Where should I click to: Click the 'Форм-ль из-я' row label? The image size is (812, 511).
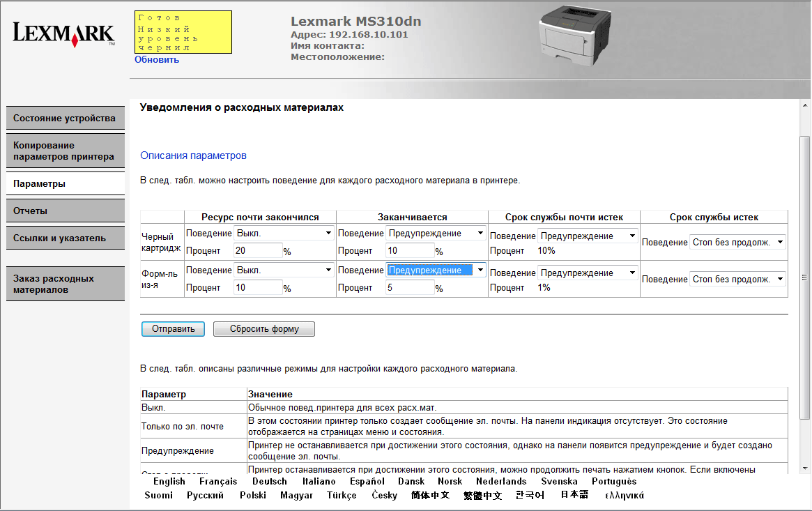[x=160, y=279]
